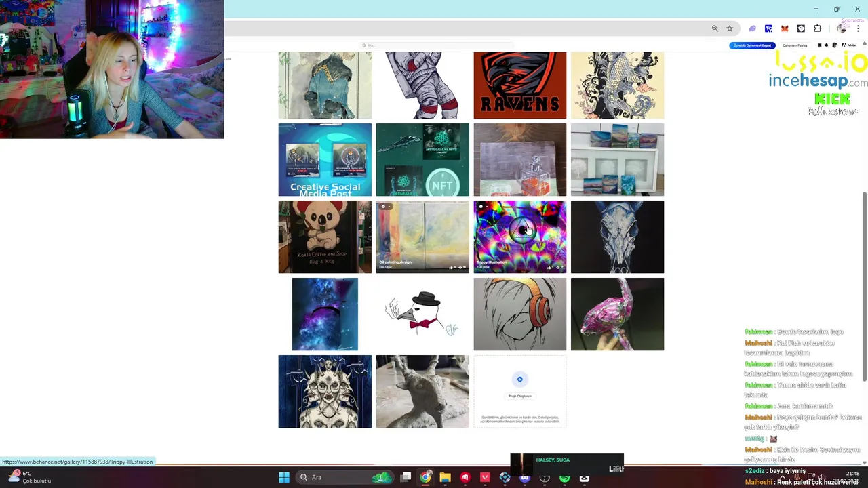Open Behance notifications bell
The image size is (868, 488).
[x=827, y=45]
